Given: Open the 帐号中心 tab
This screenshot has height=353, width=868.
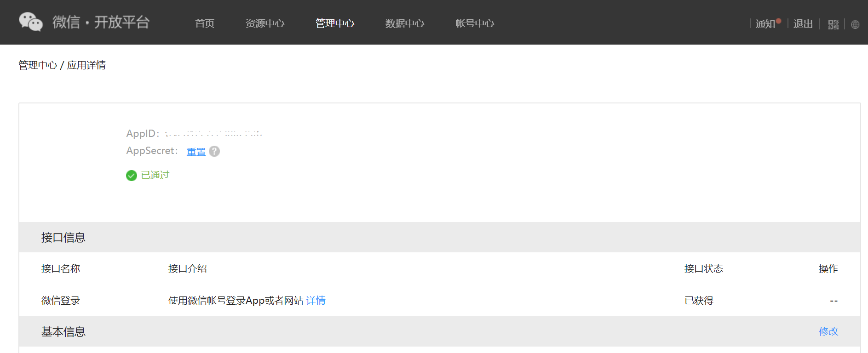Looking at the screenshot, I should coord(475,23).
